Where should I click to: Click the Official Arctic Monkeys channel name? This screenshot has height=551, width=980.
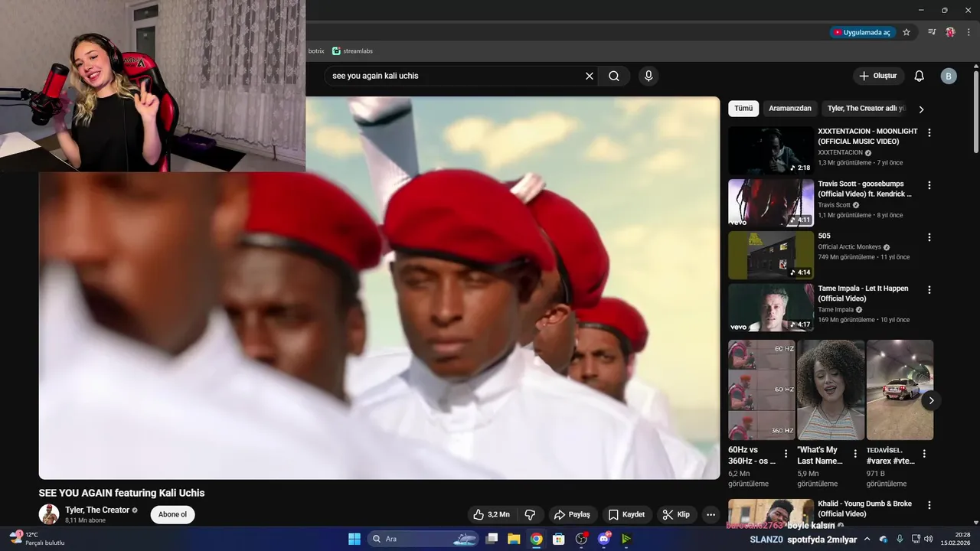(850, 247)
